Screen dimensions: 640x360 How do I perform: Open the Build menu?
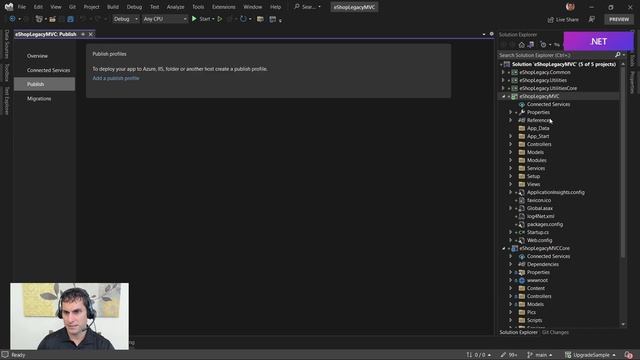pos(113,7)
